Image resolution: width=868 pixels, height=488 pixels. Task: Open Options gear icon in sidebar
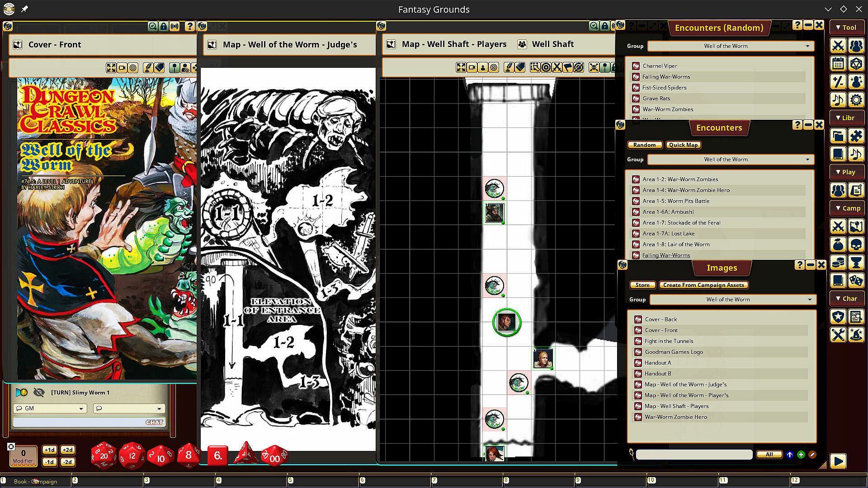(856, 100)
